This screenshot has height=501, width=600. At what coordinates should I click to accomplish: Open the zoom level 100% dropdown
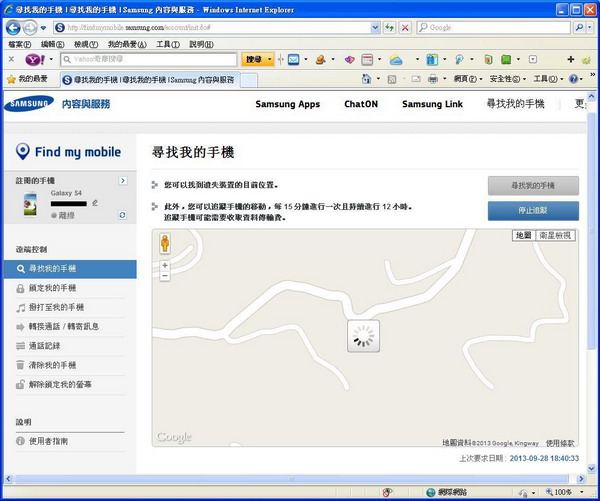click(582, 492)
